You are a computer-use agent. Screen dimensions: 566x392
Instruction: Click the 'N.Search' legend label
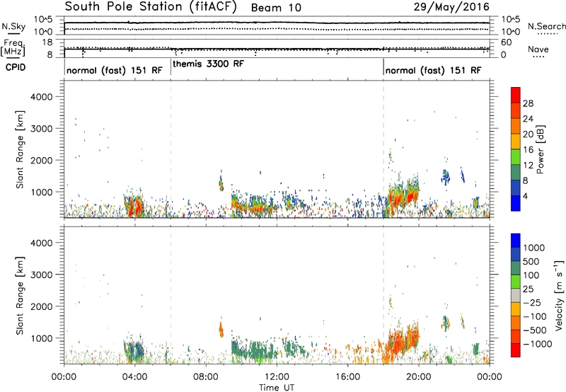click(547, 26)
